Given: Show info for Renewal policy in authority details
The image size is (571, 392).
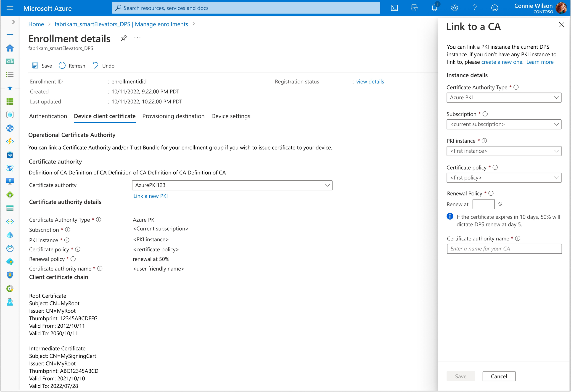Looking at the screenshot, I should [x=73, y=259].
